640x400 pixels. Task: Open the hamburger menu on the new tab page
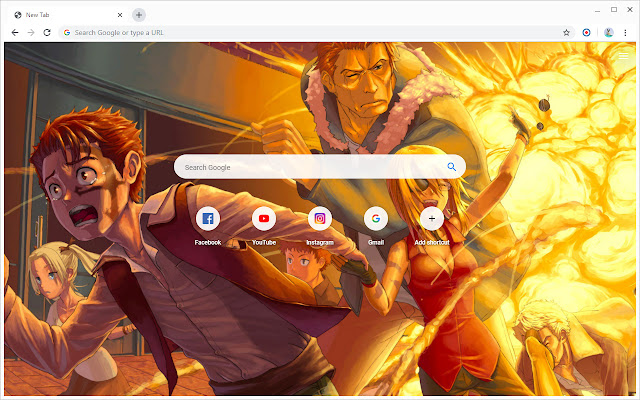pyautogui.click(x=623, y=56)
